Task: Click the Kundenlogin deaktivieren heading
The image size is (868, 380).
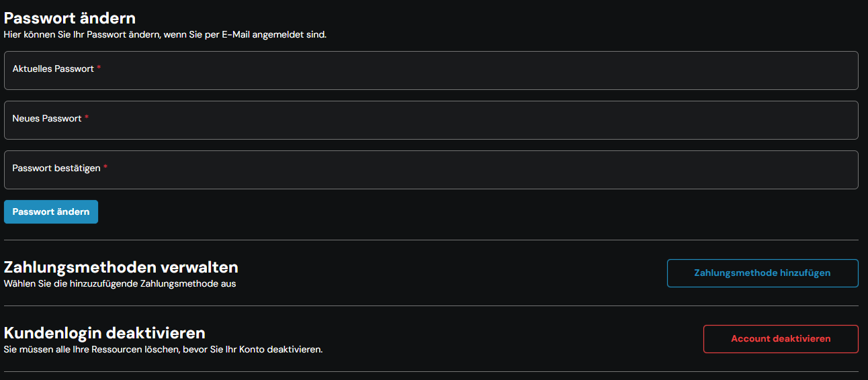Action: click(x=105, y=333)
